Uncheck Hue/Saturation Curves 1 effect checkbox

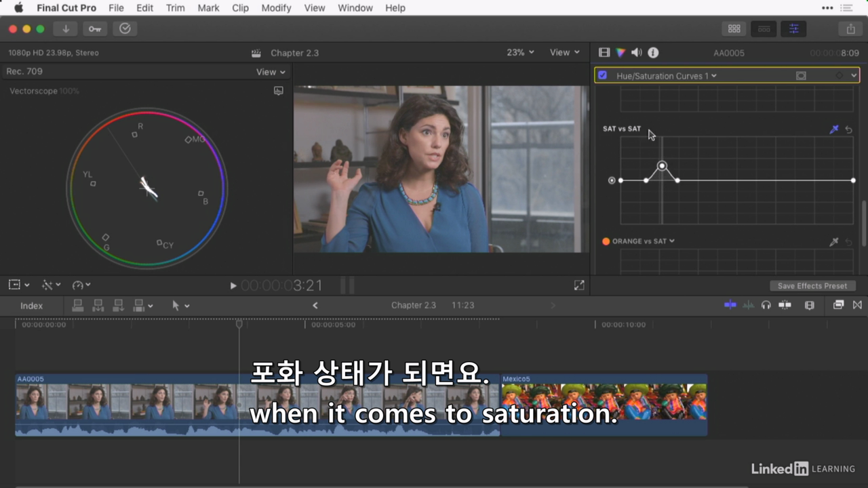[602, 75]
